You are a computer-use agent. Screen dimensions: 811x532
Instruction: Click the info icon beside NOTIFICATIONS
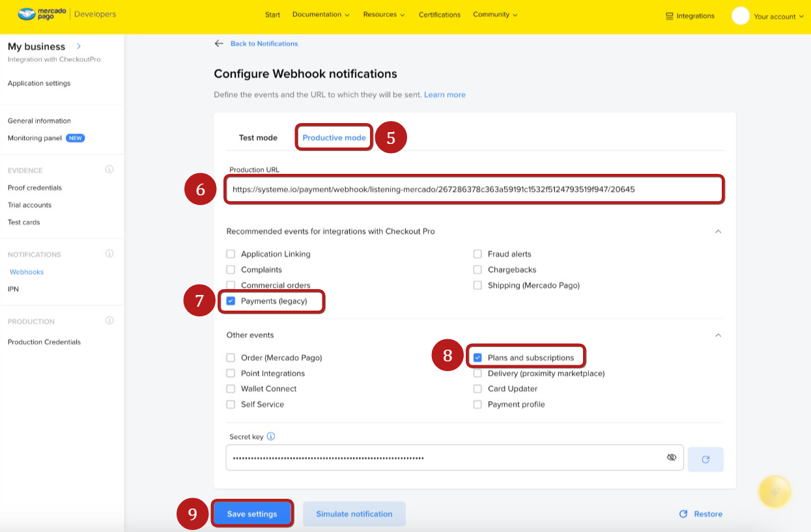coord(109,253)
